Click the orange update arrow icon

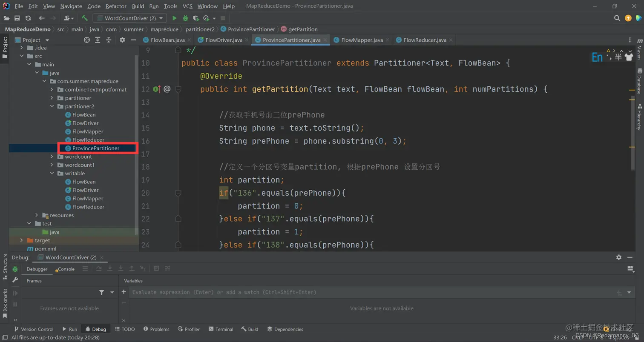click(x=628, y=18)
